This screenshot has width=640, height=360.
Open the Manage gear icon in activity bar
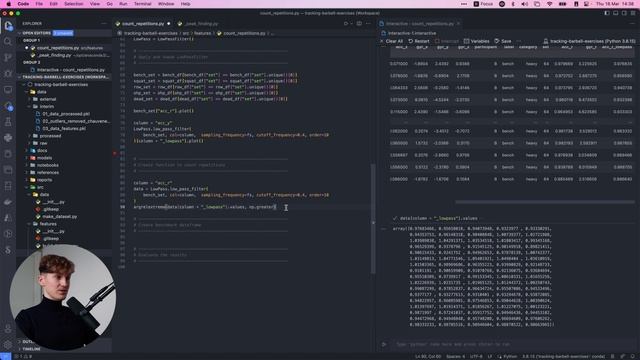pos(8,344)
